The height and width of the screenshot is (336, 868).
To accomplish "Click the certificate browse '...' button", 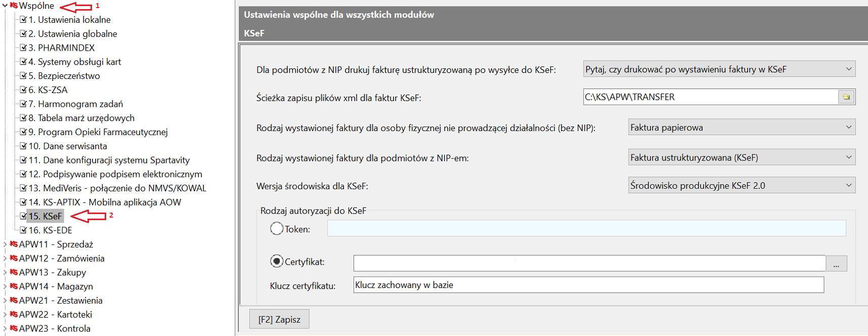I will tap(836, 264).
